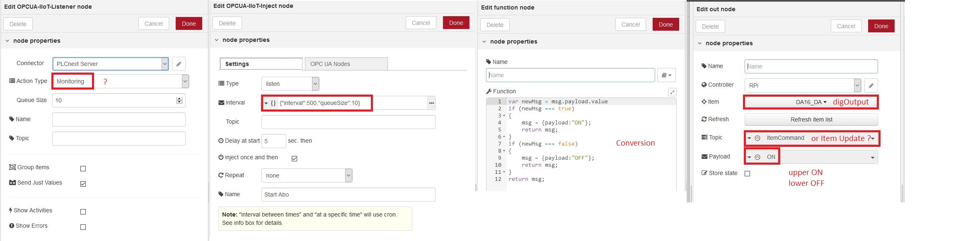The height and width of the screenshot is (241, 980).
Task: Collapse node properties in Listener node
Action: pyautogui.click(x=7, y=41)
